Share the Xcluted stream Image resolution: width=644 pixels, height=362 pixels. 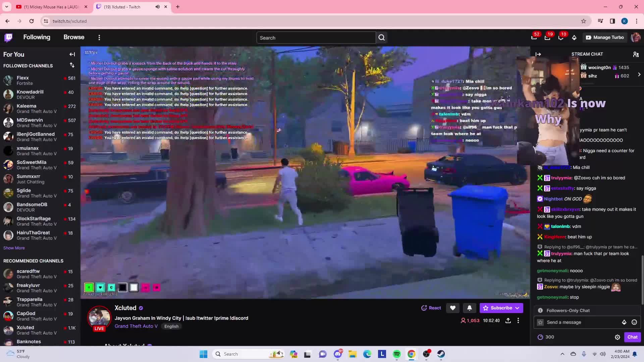508,321
